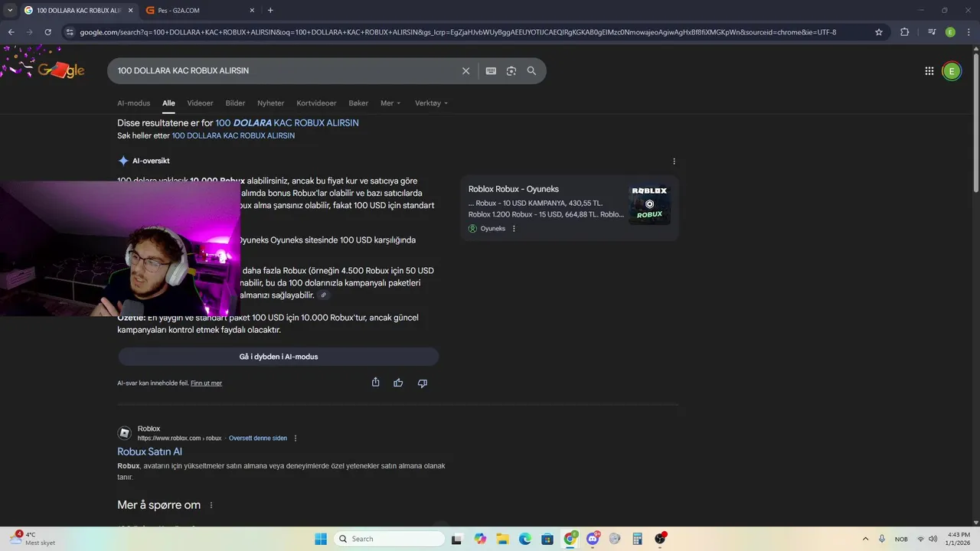Search by image with the Lens icon
The height and width of the screenshot is (551, 980).
511,70
